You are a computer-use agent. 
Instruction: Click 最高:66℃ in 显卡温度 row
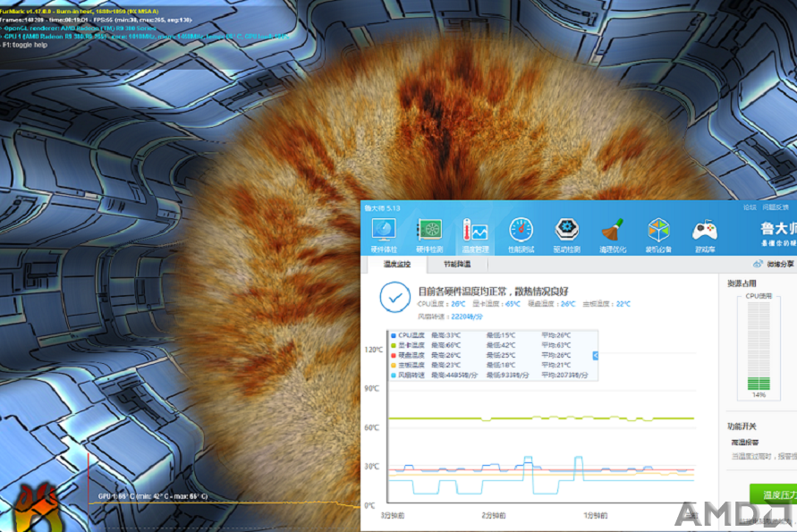tap(445, 345)
